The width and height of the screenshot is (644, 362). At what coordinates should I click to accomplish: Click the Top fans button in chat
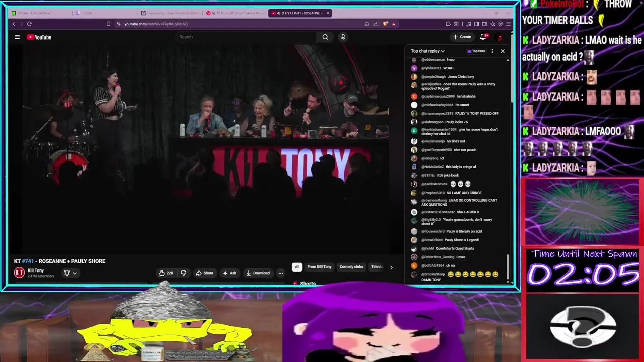476,51
